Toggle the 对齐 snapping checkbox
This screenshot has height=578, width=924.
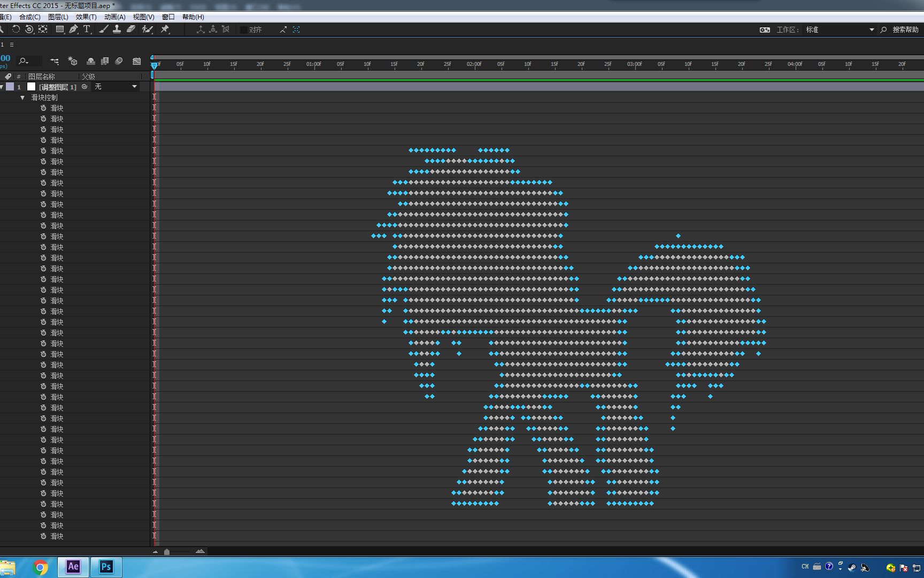tap(244, 30)
